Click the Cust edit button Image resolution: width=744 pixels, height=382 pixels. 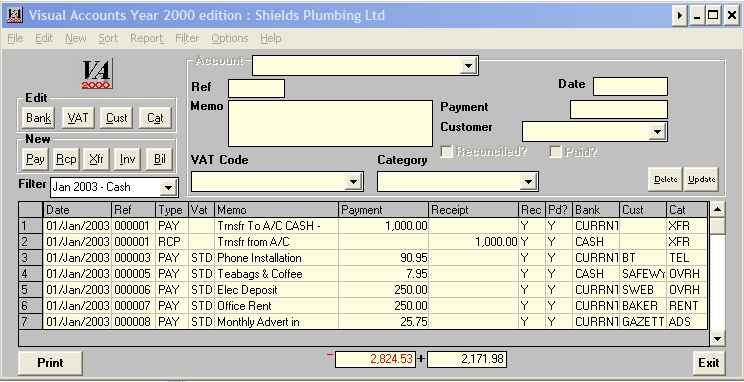click(116, 118)
